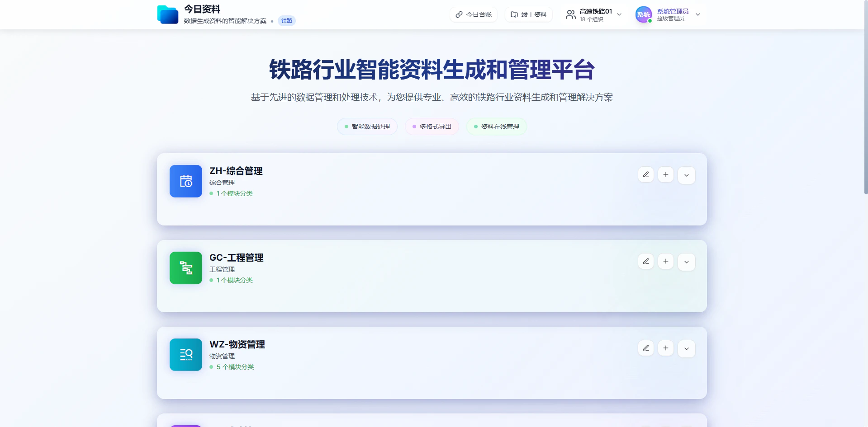This screenshot has height=427, width=868.
Task: Open the 竣工资料 button
Action: pyautogui.click(x=529, y=14)
